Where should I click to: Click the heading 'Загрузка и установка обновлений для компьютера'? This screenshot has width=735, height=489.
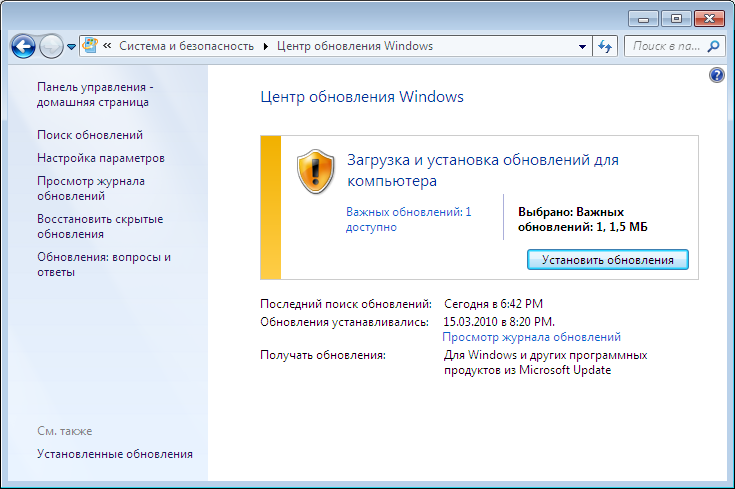pyautogui.click(x=483, y=170)
